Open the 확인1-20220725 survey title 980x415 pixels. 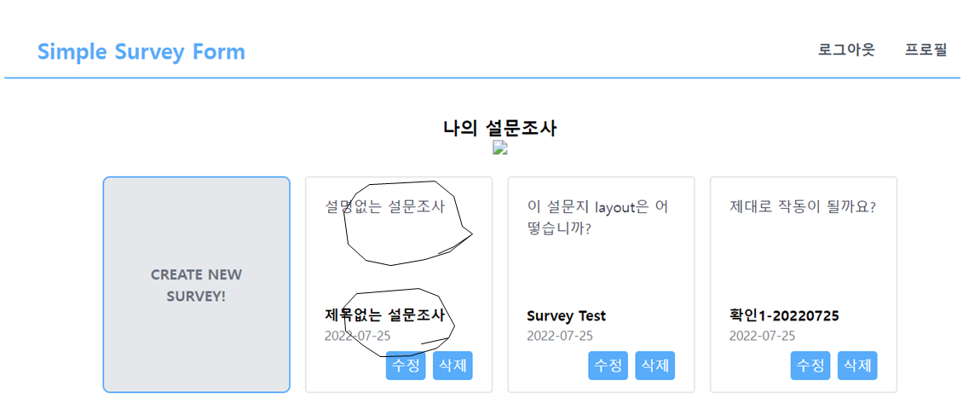[x=784, y=316]
